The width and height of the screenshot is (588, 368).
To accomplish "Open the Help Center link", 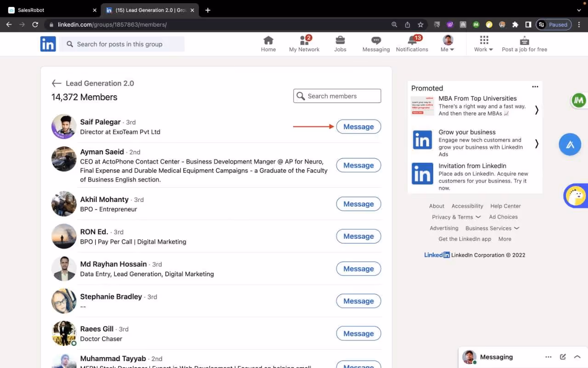I will coord(505,206).
